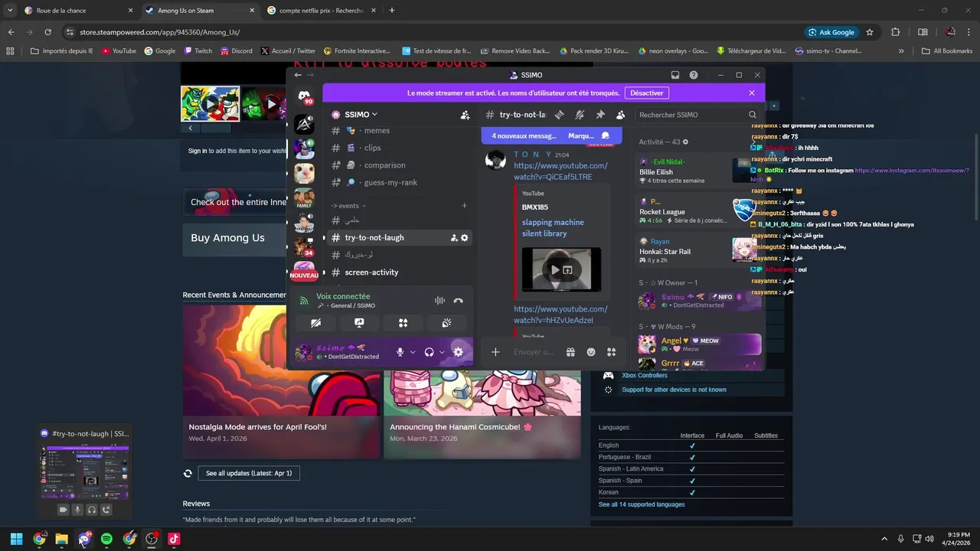The image size is (980, 551).
Task: Click mic icon in Discord taskbar preview
Action: pyautogui.click(x=77, y=510)
